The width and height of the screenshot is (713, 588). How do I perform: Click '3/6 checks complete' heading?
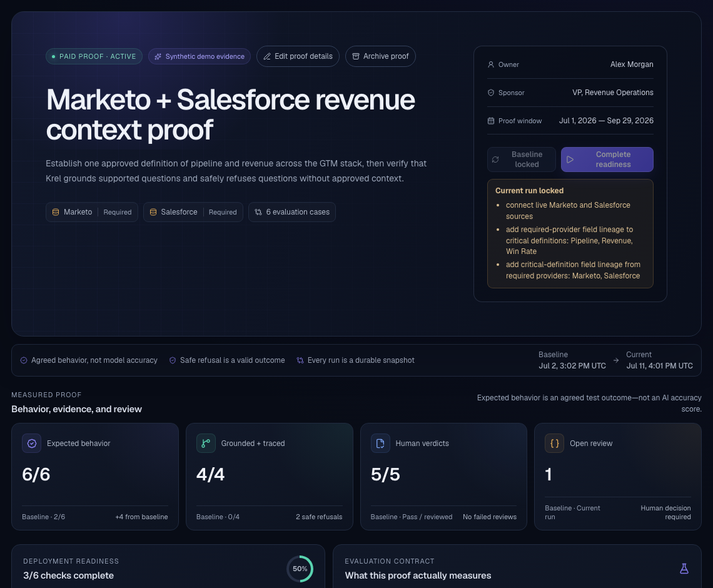pyautogui.click(x=69, y=575)
